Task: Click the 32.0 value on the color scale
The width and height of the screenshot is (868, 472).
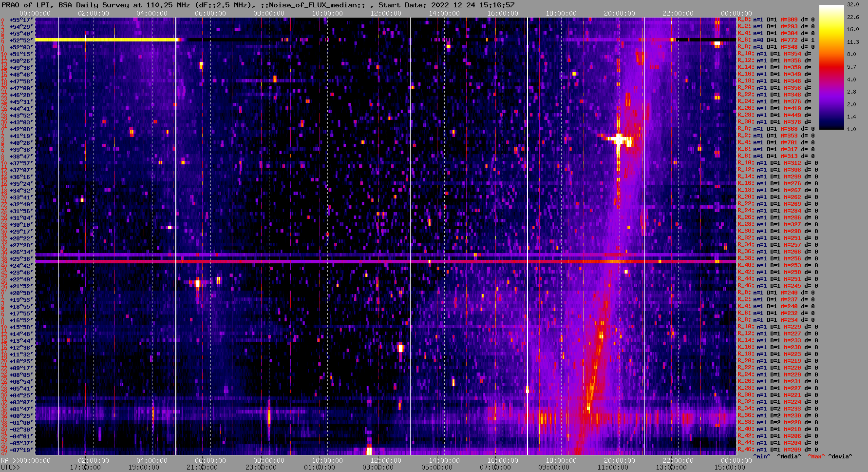Action: pyautogui.click(x=853, y=4)
